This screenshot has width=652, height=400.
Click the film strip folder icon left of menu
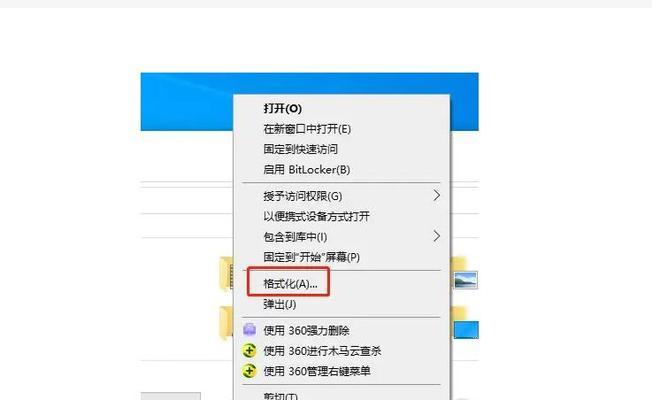[x=227, y=274]
